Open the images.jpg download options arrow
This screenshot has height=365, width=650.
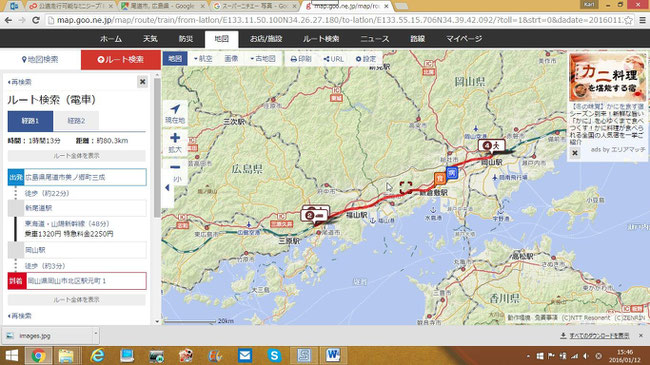pyautogui.click(x=96, y=334)
